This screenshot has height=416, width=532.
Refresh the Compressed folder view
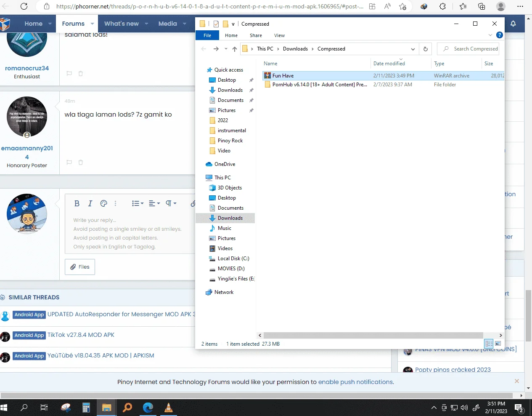tap(425, 49)
